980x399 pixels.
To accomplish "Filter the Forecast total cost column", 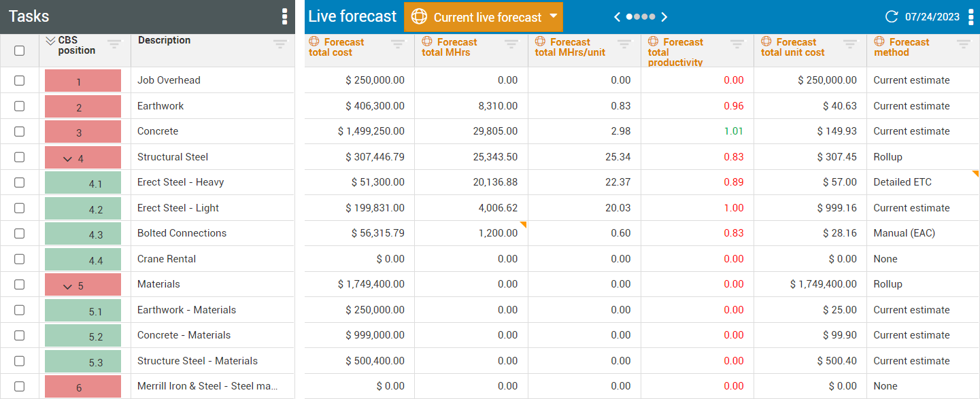I will pyautogui.click(x=398, y=44).
